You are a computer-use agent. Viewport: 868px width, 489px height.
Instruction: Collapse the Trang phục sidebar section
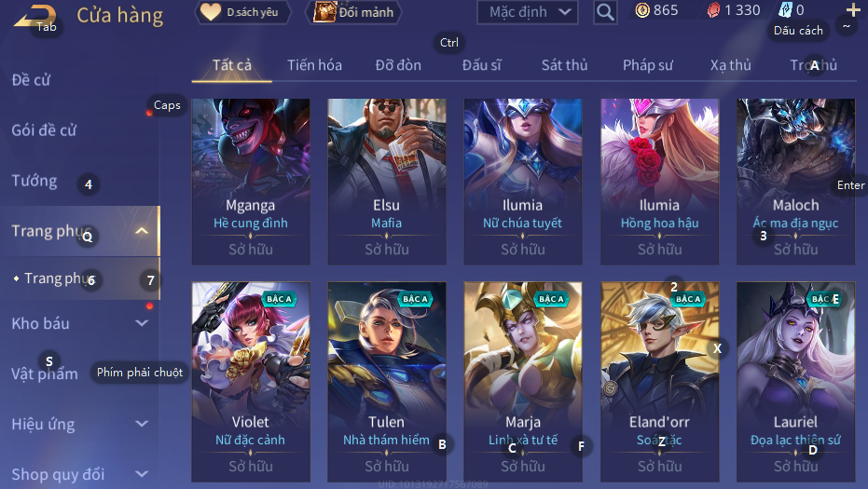tap(142, 231)
